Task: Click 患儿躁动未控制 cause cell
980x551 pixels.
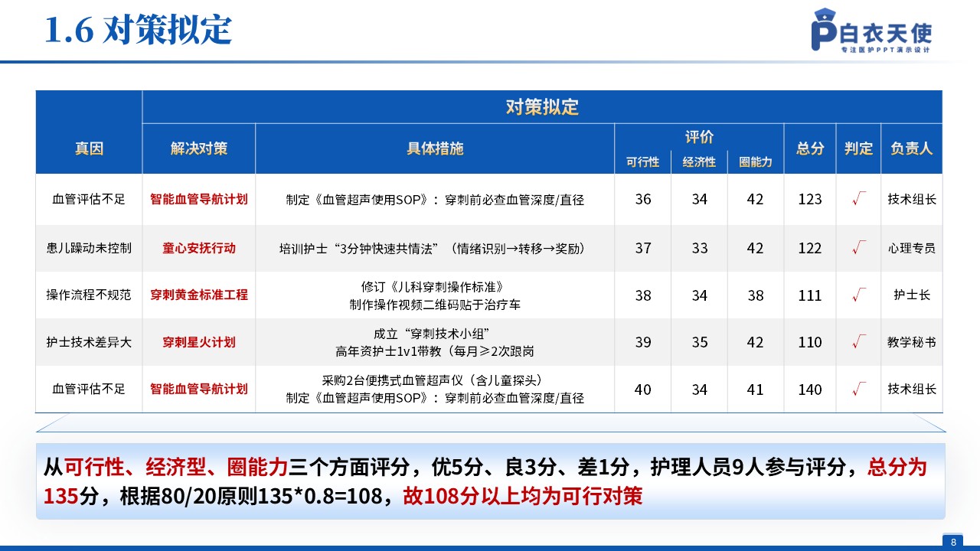Action: coord(89,248)
